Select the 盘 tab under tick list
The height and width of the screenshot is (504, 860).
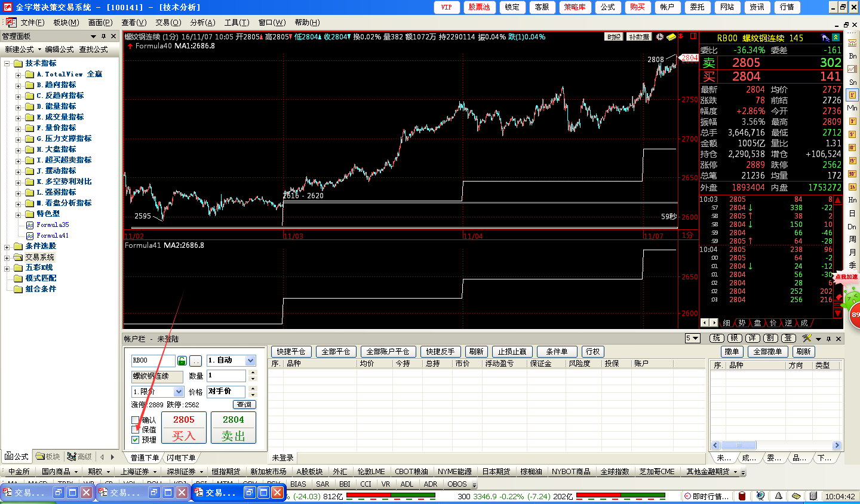point(757,323)
